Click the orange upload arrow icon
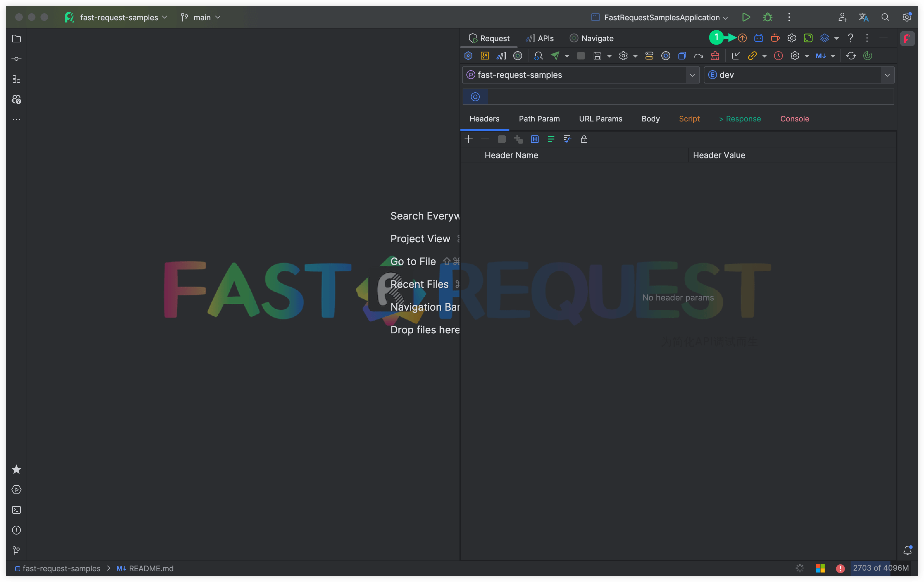Screen dimensions: 924x582 pyautogui.click(x=742, y=38)
